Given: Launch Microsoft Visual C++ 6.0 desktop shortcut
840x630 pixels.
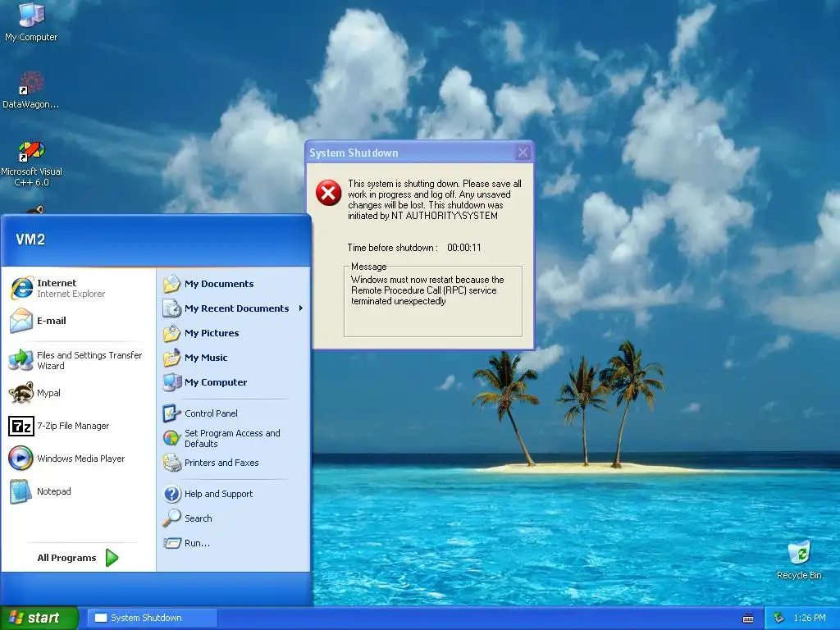Looking at the screenshot, I should click(31, 163).
